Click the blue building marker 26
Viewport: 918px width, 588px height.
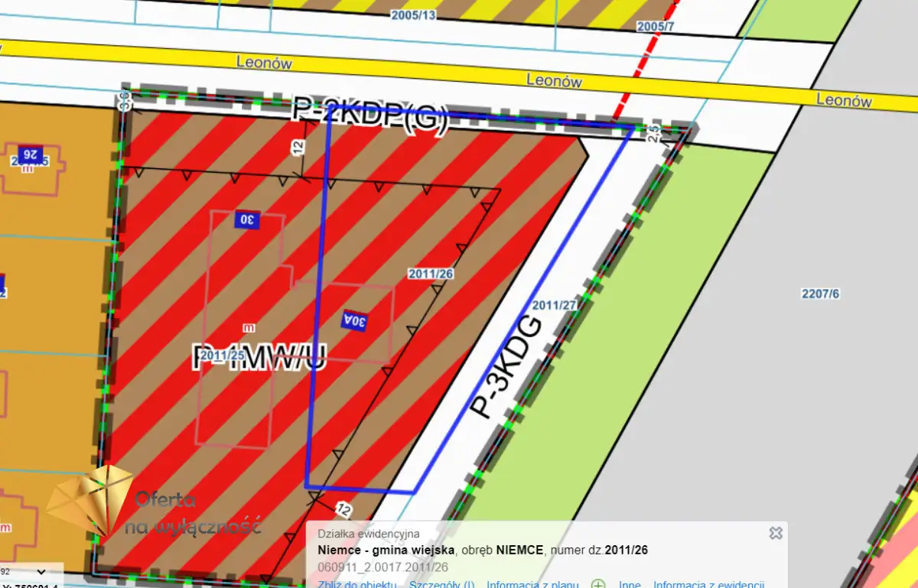coord(30,154)
